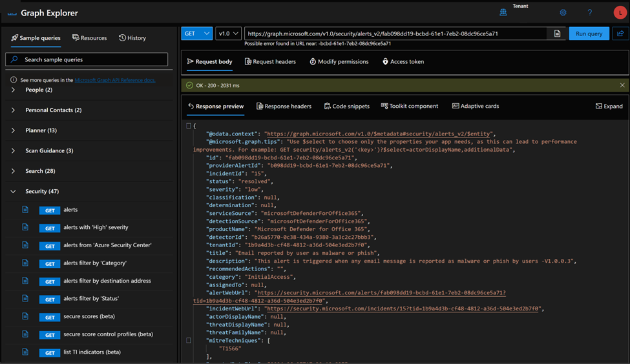Click the document icon beside secure scores
The height and width of the screenshot is (364, 630).
[x=25, y=316]
